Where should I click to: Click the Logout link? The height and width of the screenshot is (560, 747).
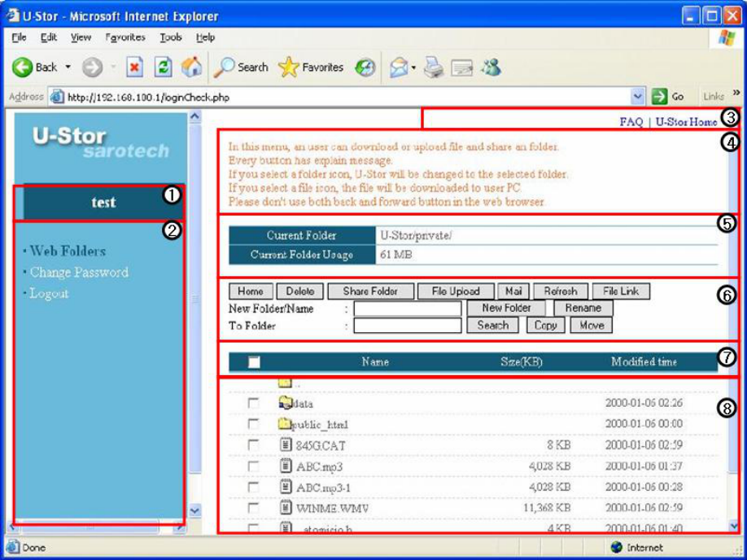click(49, 293)
